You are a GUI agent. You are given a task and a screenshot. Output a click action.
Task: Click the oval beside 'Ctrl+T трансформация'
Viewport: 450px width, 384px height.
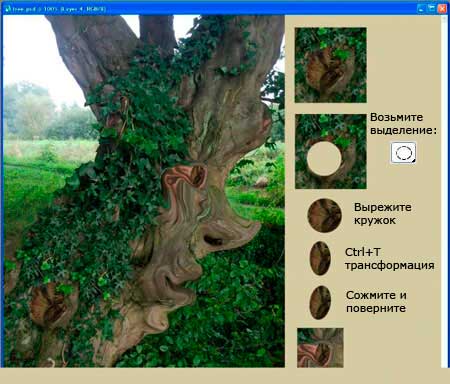pos(320,258)
